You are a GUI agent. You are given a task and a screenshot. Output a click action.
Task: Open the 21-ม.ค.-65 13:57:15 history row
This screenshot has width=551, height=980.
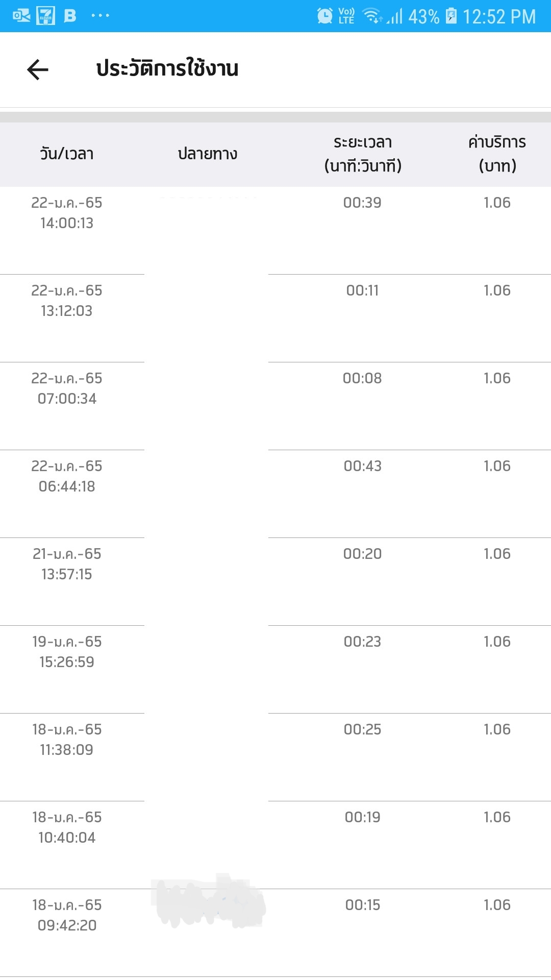click(67, 564)
